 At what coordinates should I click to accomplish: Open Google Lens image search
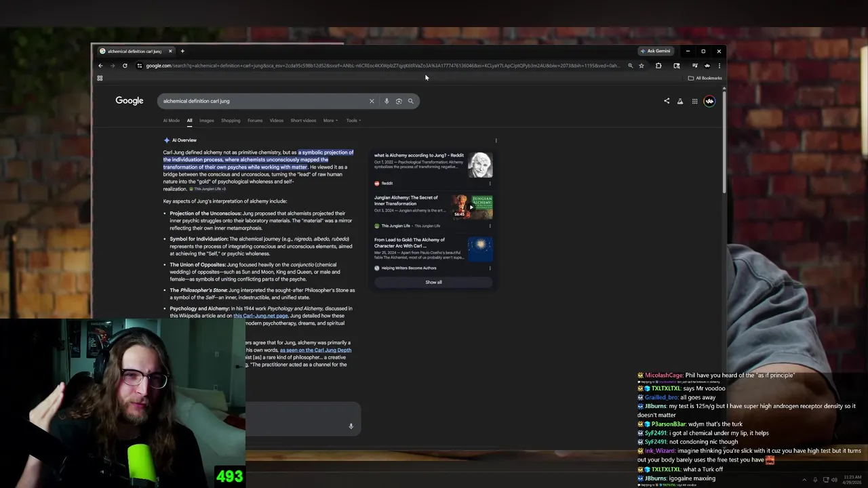tap(399, 101)
